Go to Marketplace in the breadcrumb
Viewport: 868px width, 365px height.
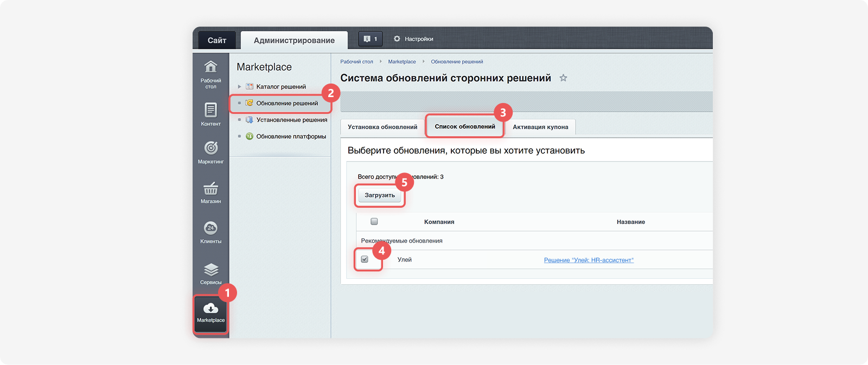pyautogui.click(x=402, y=62)
